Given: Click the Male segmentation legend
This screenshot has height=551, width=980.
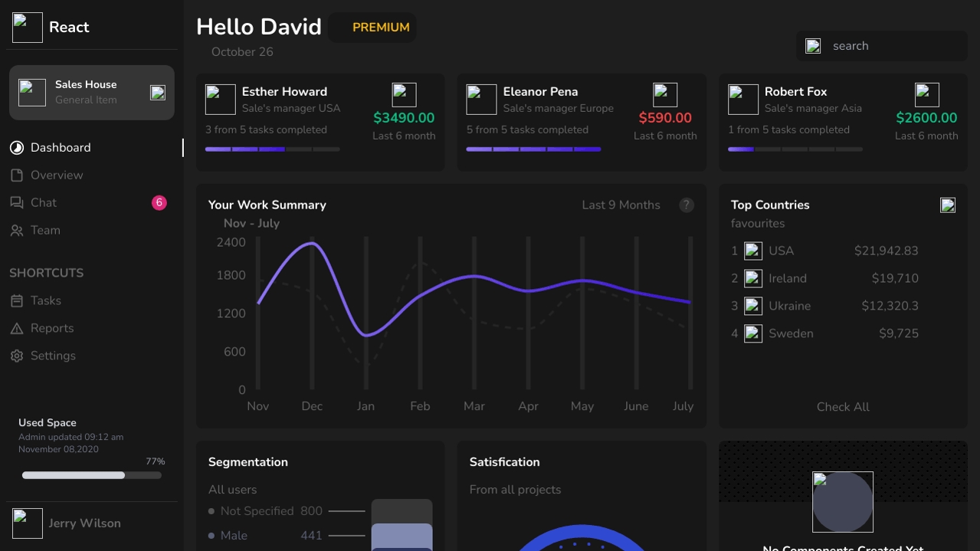Looking at the screenshot, I should pos(265,536).
